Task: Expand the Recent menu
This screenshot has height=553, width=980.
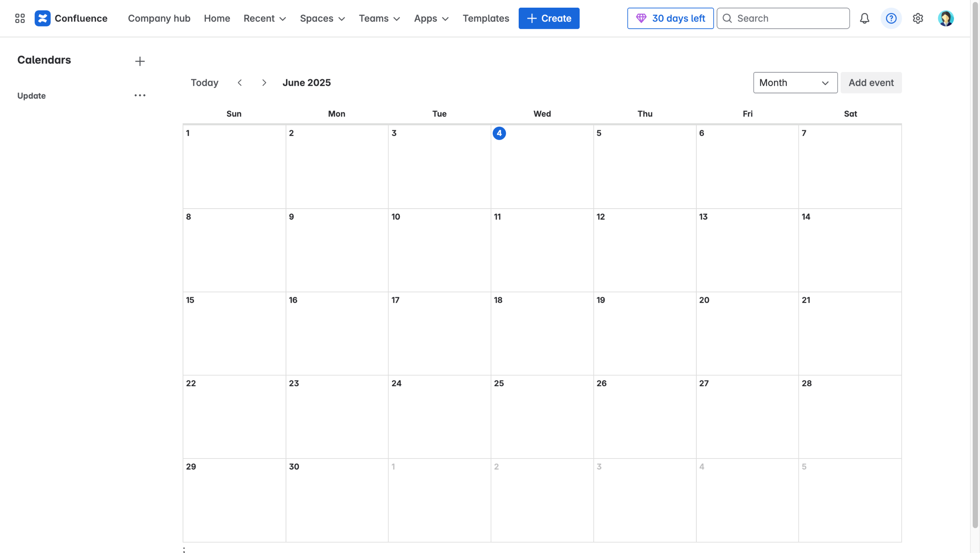Action: pyautogui.click(x=265, y=18)
